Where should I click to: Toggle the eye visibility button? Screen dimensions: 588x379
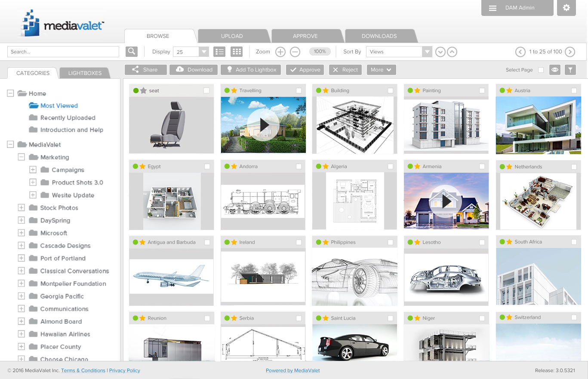pos(555,70)
